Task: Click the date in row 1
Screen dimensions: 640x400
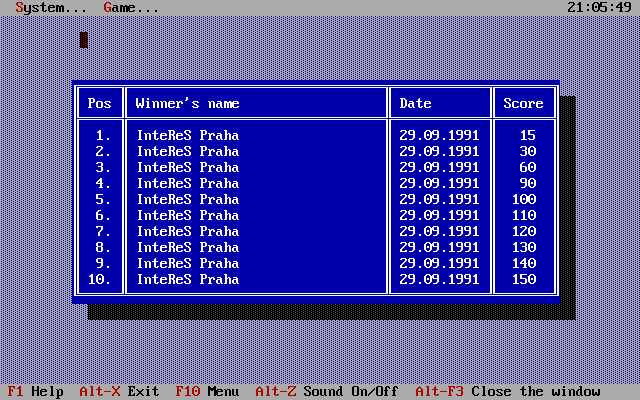Action: point(439,135)
